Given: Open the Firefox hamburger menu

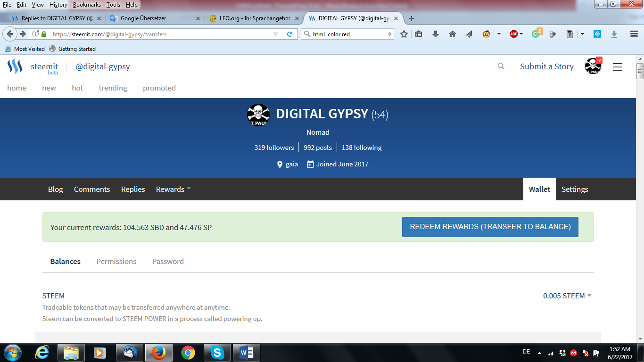Looking at the screenshot, I should 634,34.
